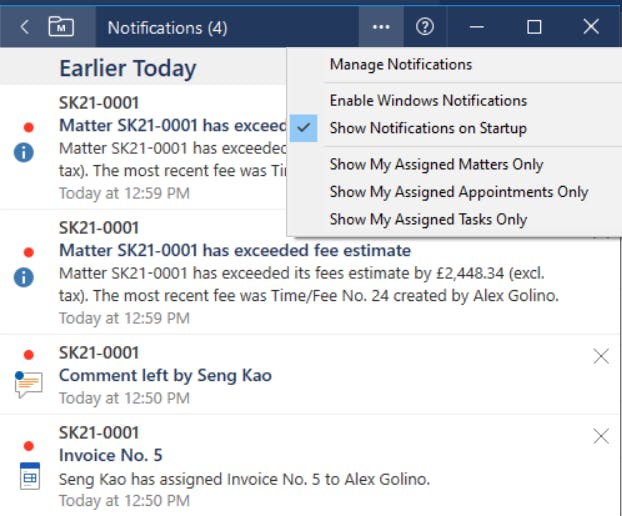Screen dimensions: 622x516
Task: Click red unread dot on Invoice notification
Action: click(29, 434)
